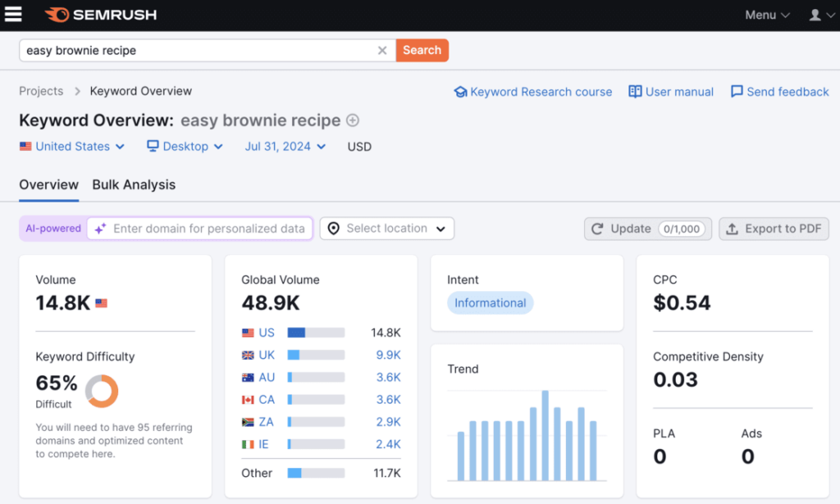
Task: Open the hamburger menu icon
Action: coord(13,14)
